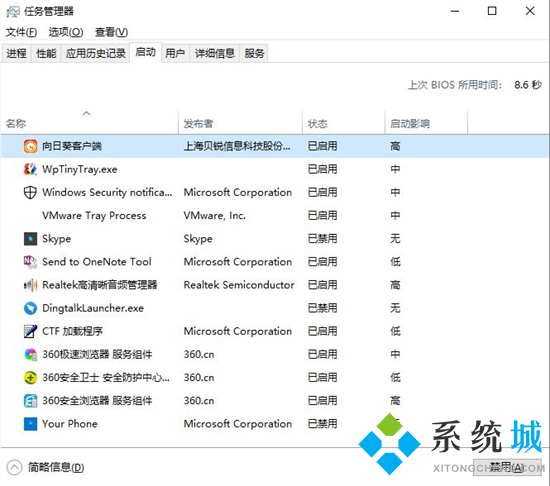Open the 查看(V) menu
Viewport: 550px width, 486px height.
pos(111,32)
